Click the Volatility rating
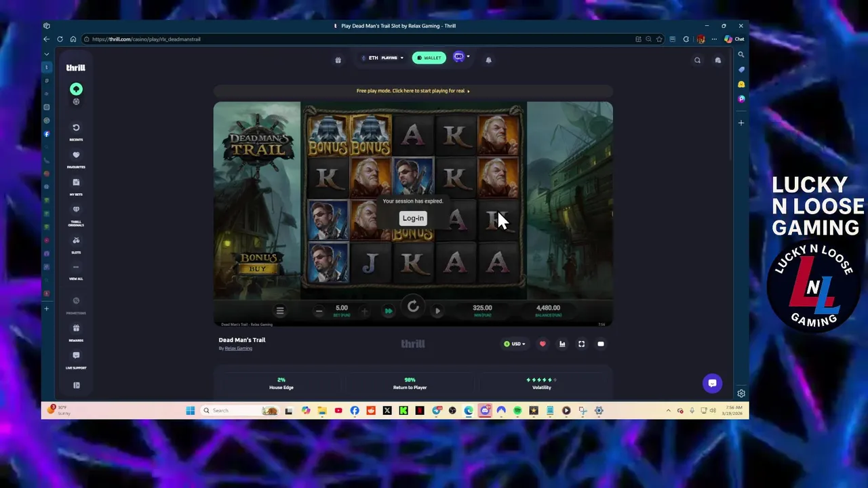Image resolution: width=868 pixels, height=488 pixels. click(542, 384)
